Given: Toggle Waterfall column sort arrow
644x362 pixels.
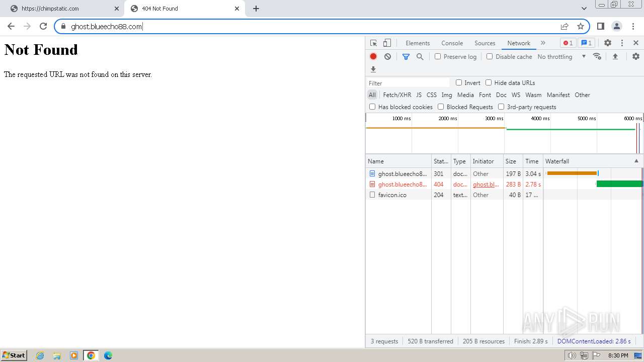Looking at the screenshot, I should pos(636,161).
